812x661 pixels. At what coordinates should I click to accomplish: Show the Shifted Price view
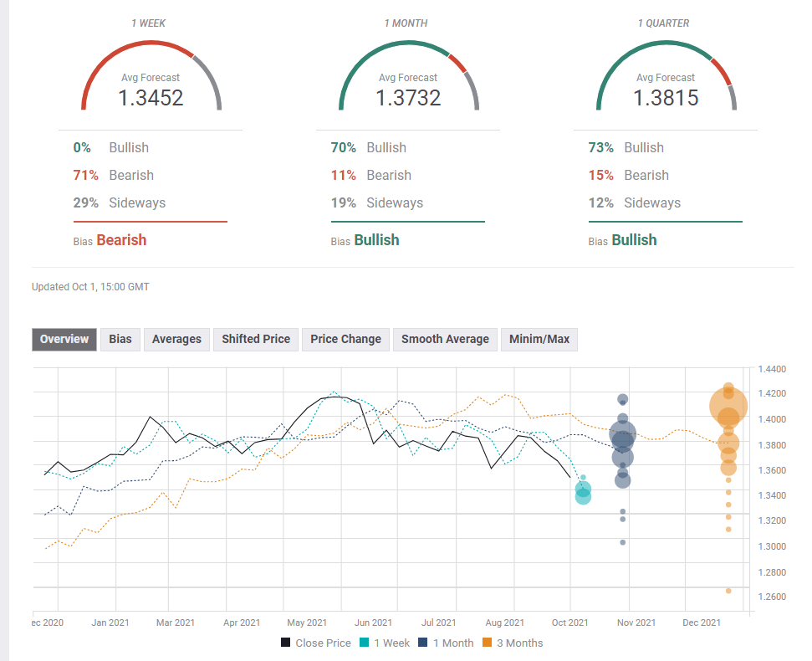pyautogui.click(x=256, y=339)
